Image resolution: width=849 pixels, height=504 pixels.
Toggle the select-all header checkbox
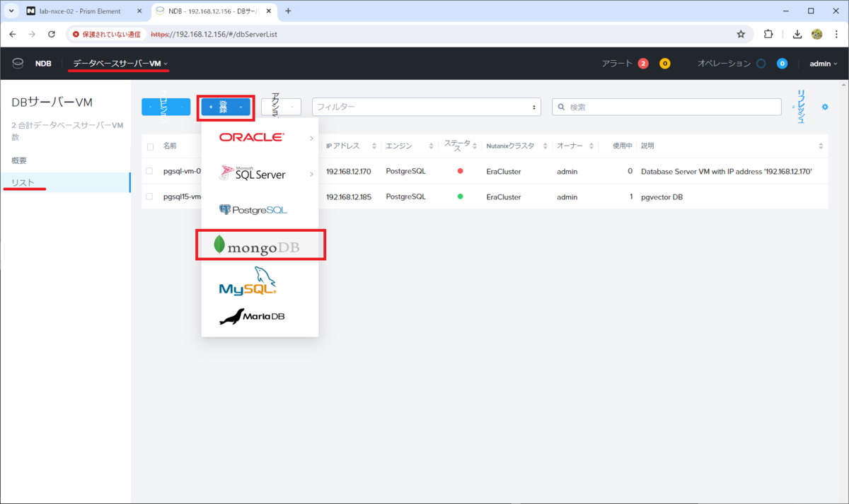coord(150,146)
